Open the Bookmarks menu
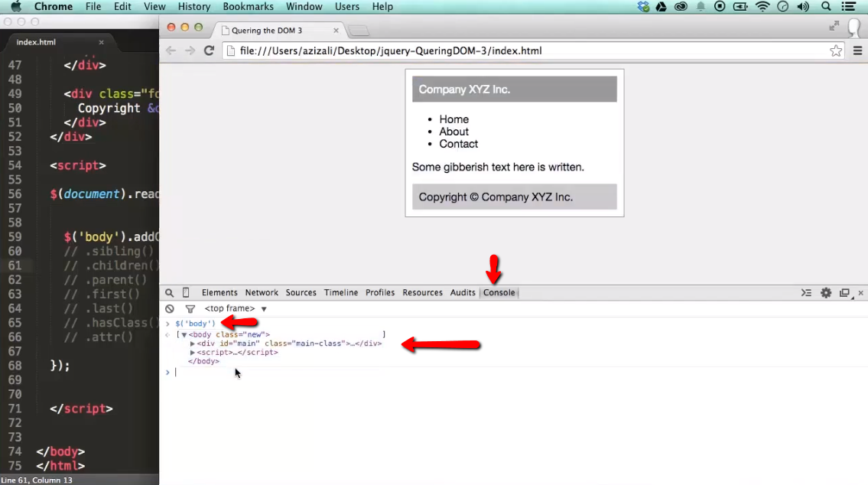The image size is (868, 485). (x=248, y=7)
